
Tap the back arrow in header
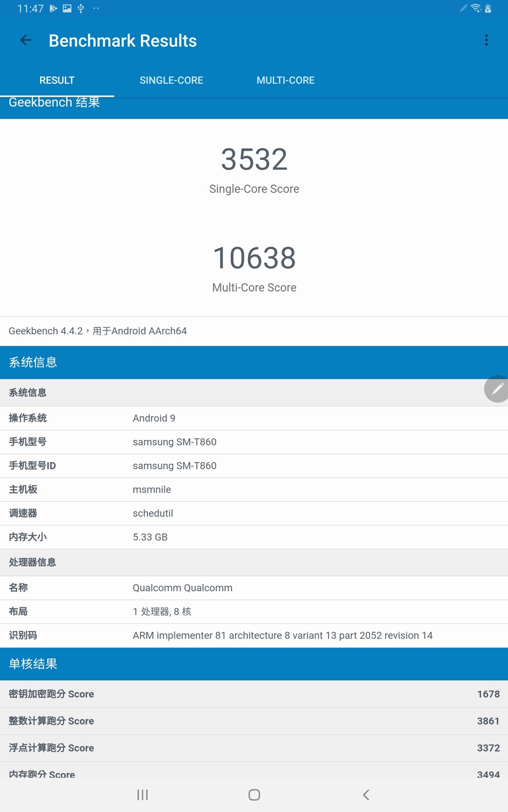pos(25,41)
